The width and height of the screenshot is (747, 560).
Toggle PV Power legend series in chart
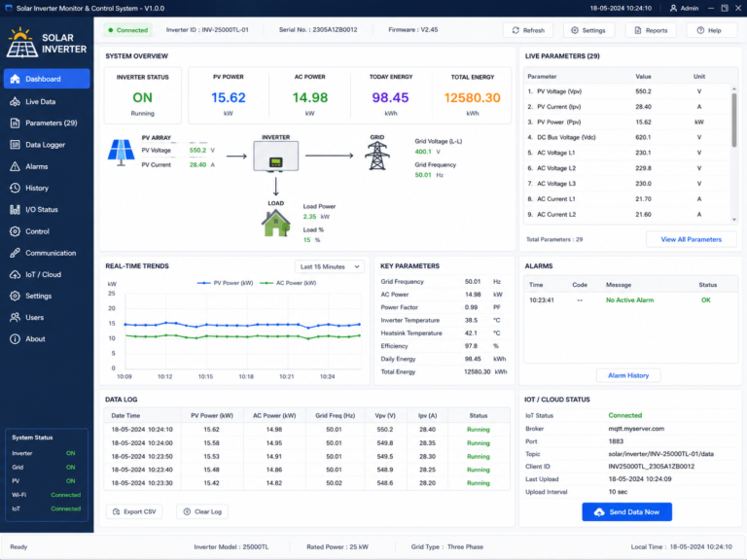[225, 283]
